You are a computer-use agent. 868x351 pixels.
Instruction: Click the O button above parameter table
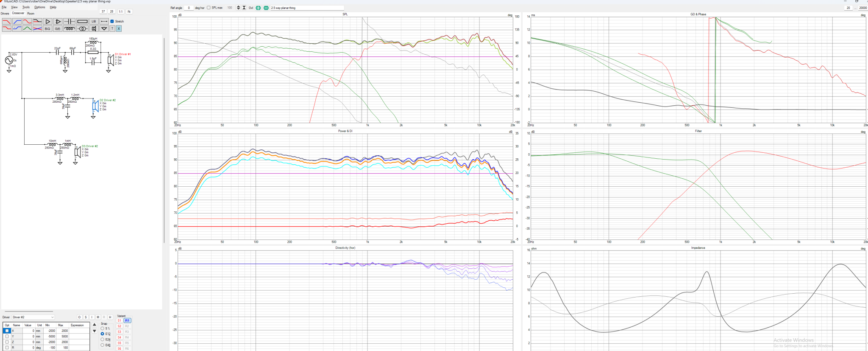click(x=79, y=317)
